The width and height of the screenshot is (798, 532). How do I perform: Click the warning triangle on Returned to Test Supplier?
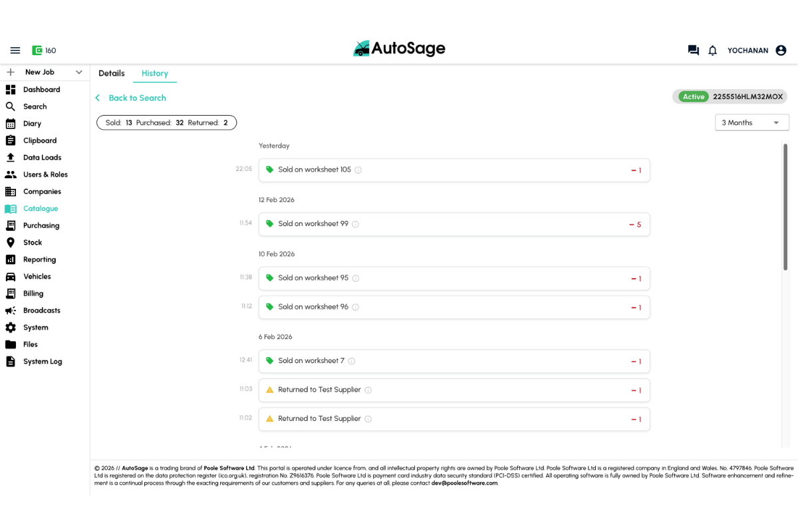click(269, 390)
